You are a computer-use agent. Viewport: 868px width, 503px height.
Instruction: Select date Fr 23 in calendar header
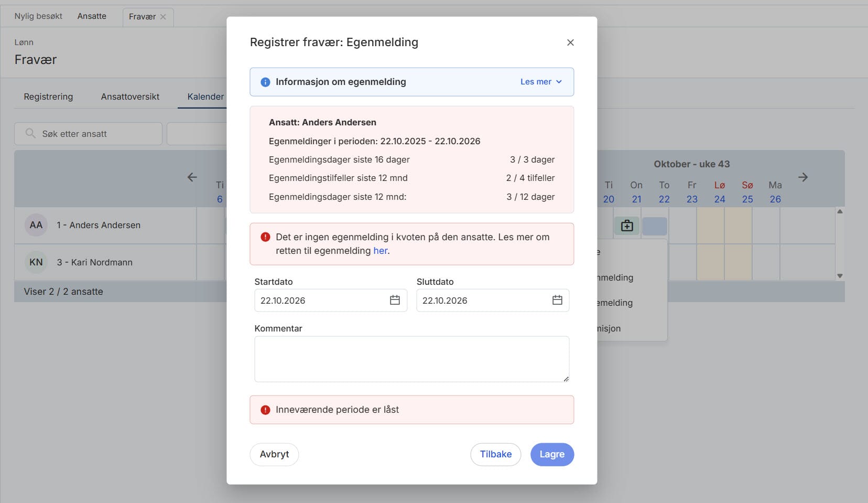point(692,192)
